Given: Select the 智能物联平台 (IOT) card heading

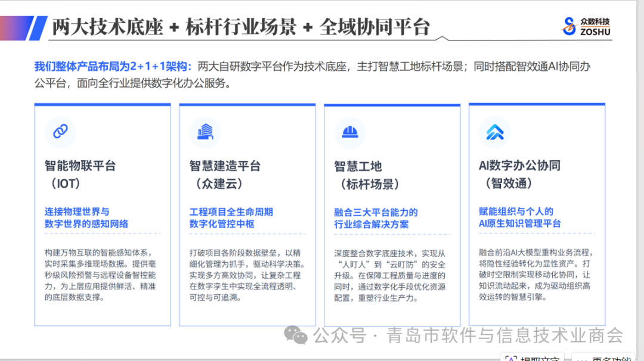Looking at the screenshot, I should coord(80,175).
